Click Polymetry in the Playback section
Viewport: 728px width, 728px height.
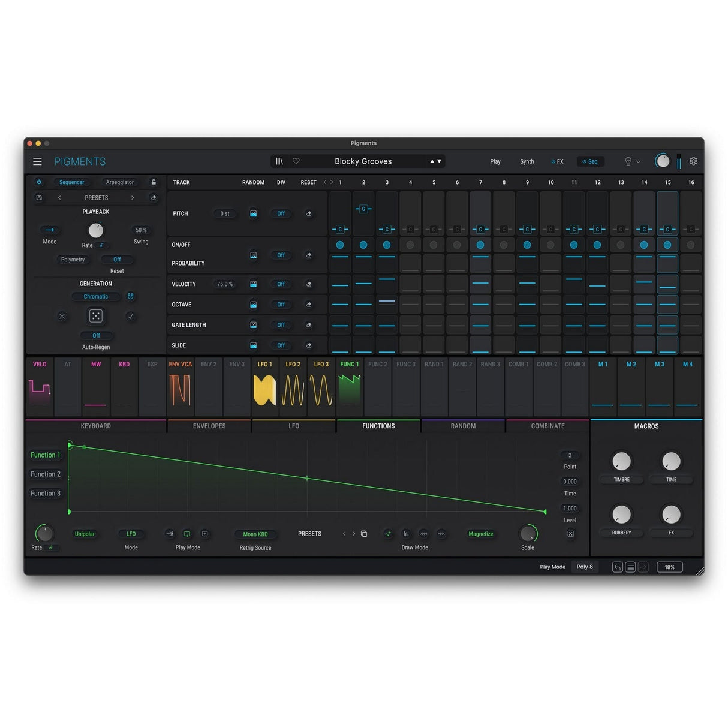point(73,259)
